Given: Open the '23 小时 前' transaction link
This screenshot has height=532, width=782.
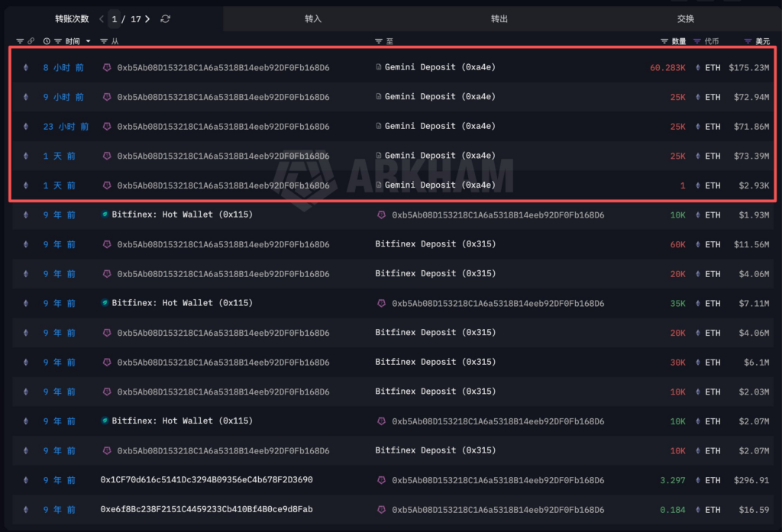Looking at the screenshot, I should coord(66,126).
